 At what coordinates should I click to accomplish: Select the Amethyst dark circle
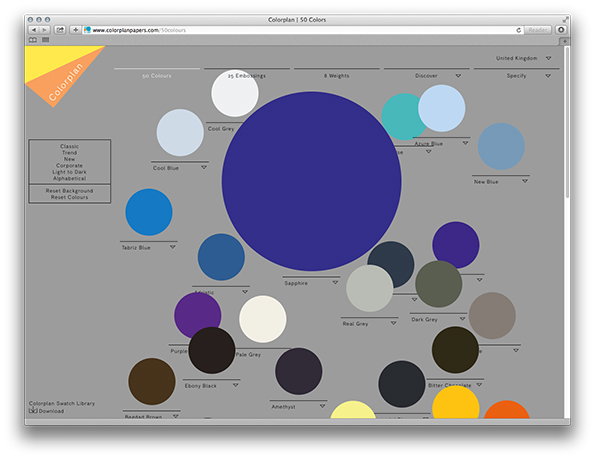click(299, 371)
